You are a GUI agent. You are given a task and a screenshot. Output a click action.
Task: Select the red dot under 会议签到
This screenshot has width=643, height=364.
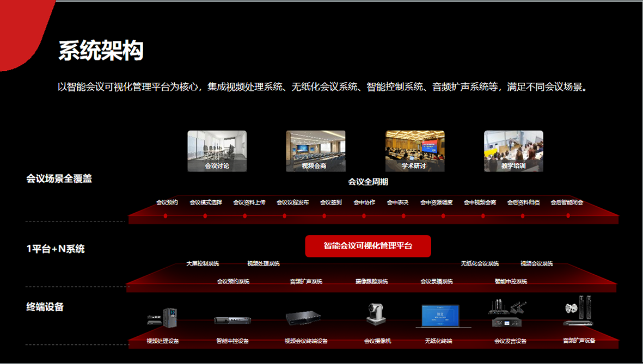[324, 216]
